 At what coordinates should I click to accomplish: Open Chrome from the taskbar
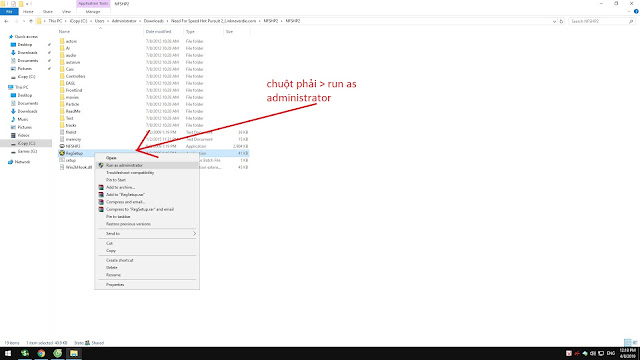click(x=41, y=353)
